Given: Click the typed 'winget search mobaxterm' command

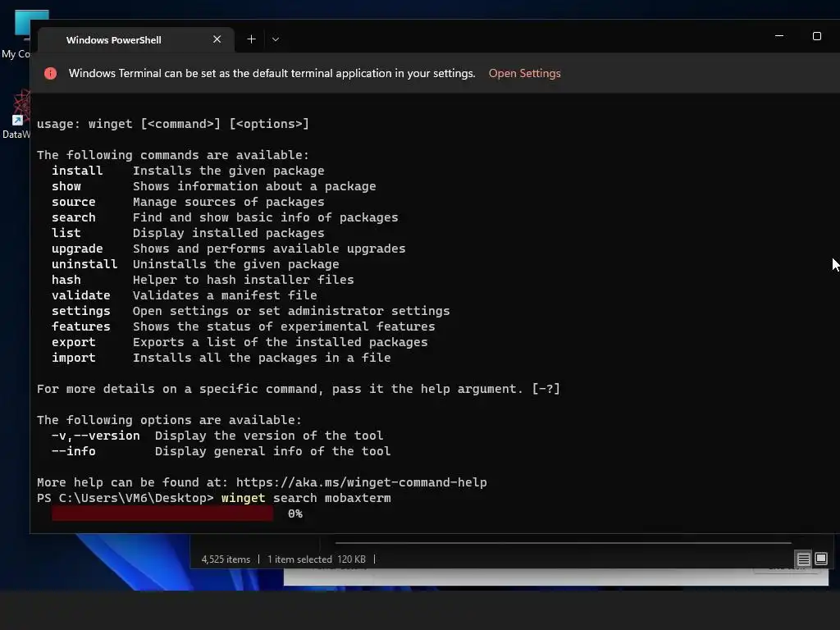Looking at the screenshot, I should [x=306, y=498].
